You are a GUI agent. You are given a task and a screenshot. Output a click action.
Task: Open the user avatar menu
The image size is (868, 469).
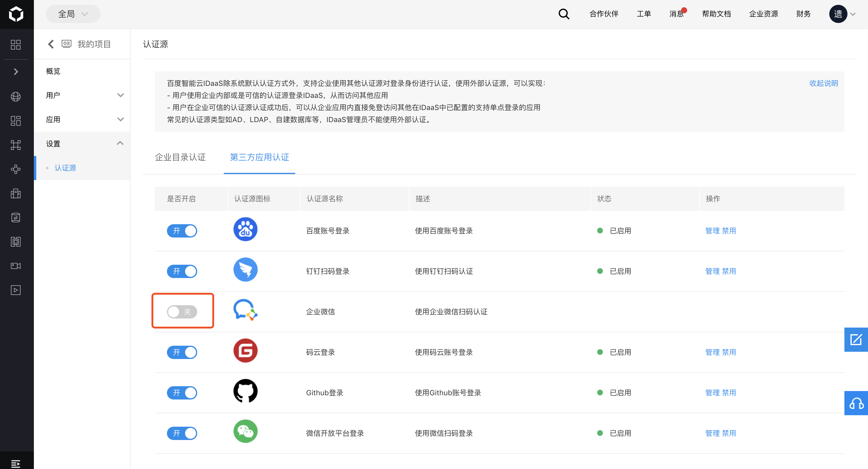(838, 14)
